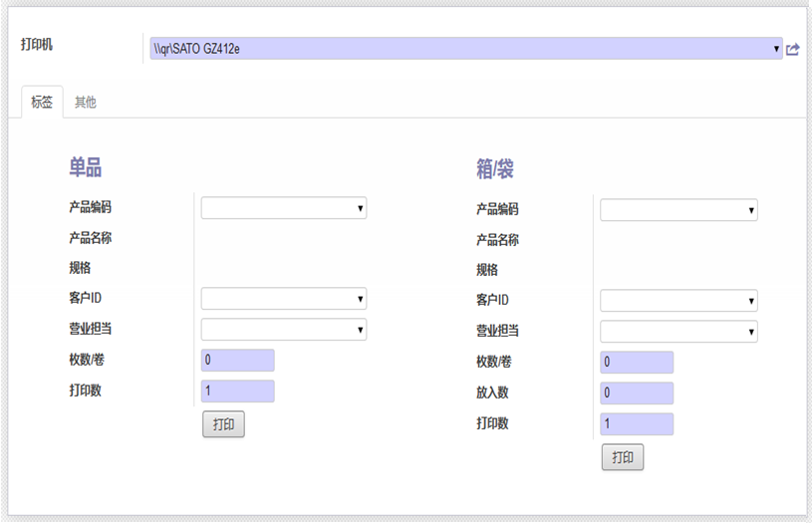This screenshot has width=812, height=523.
Task: Open 客户ID dropdown in 单品 section
Action: click(x=284, y=299)
